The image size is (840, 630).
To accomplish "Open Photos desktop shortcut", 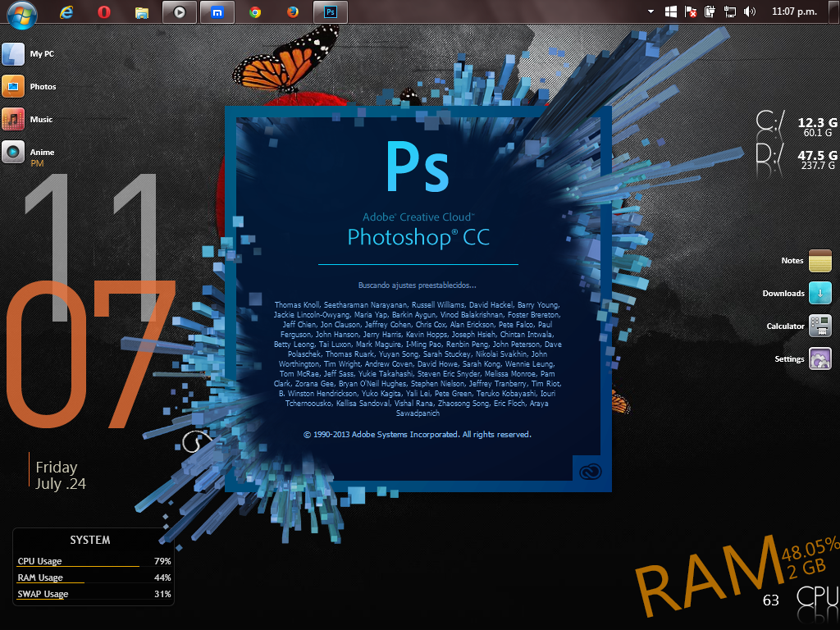I will tap(29, 86).
